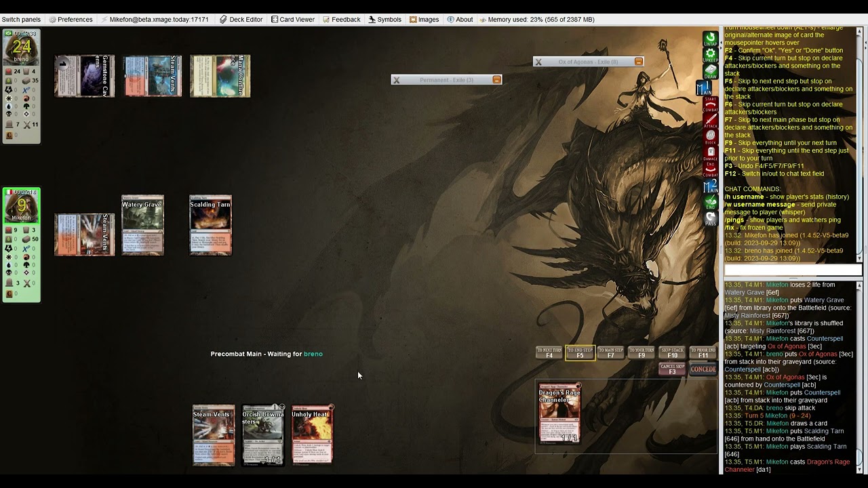The width and height of the screenshot is (868, 488).
Task: Click To End Step F5 button
Action: (580, 353)
